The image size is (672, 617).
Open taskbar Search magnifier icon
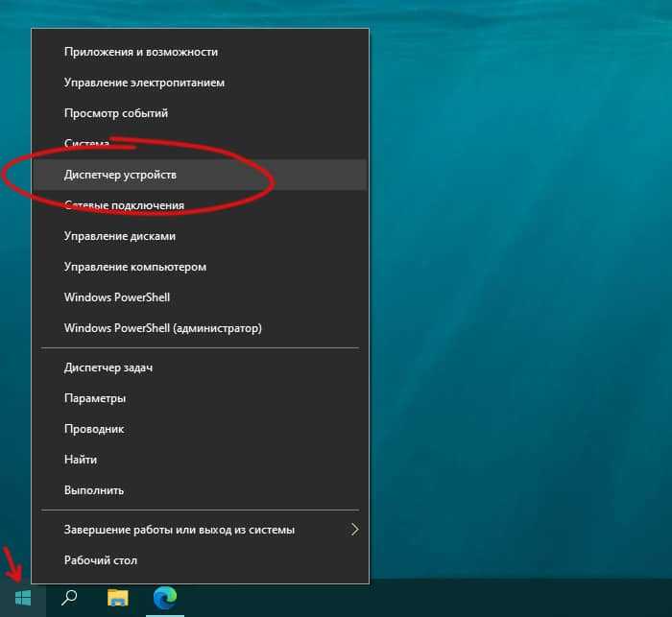[69, 598]
